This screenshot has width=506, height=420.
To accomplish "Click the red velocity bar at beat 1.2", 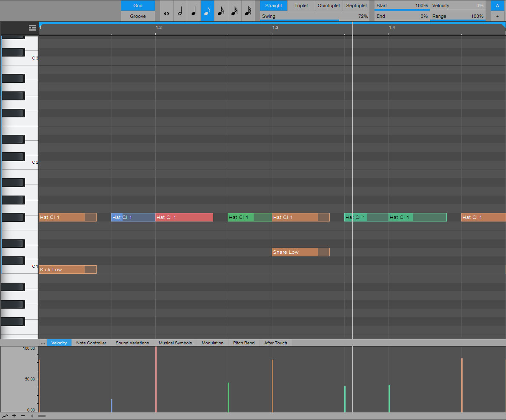I will pyautogui.click(x=156, y=379).
